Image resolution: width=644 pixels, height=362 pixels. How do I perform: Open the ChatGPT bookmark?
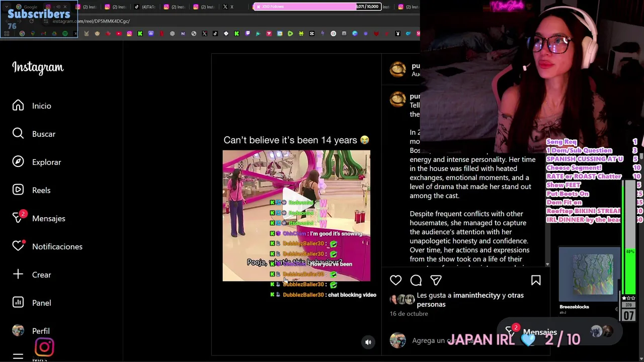coord(173,34)
